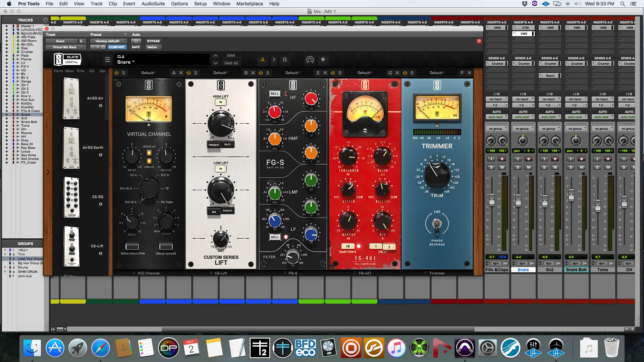Toggle the HIGH LIFT IN switch

coord(220,102)
